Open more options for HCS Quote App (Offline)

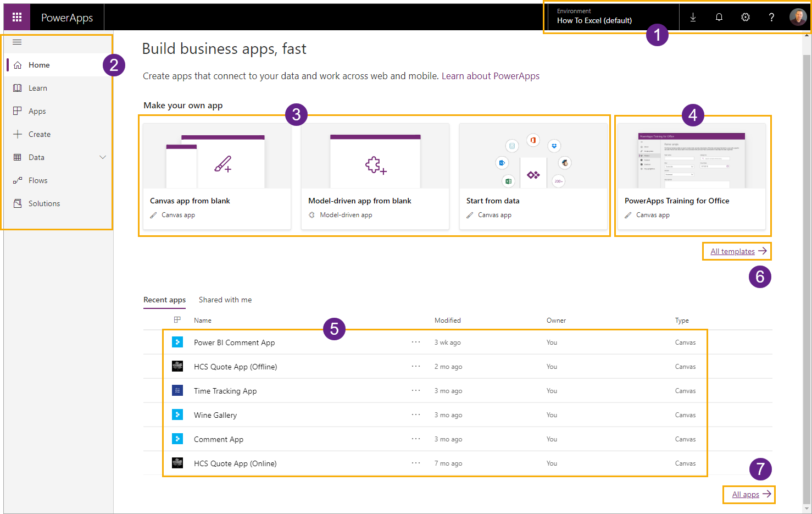point(416,366)
